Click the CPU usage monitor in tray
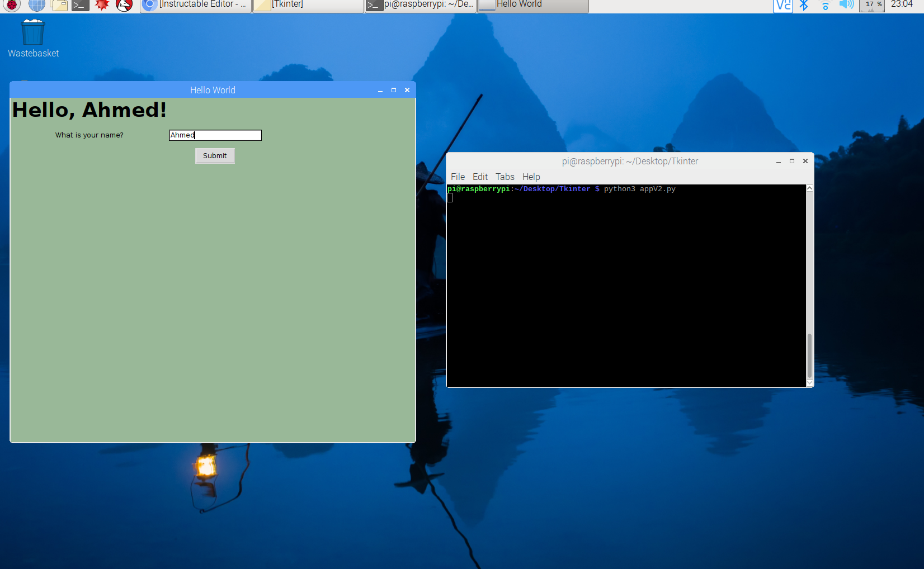The width and height of the screenshot is (924, 569). coord(871,6)
